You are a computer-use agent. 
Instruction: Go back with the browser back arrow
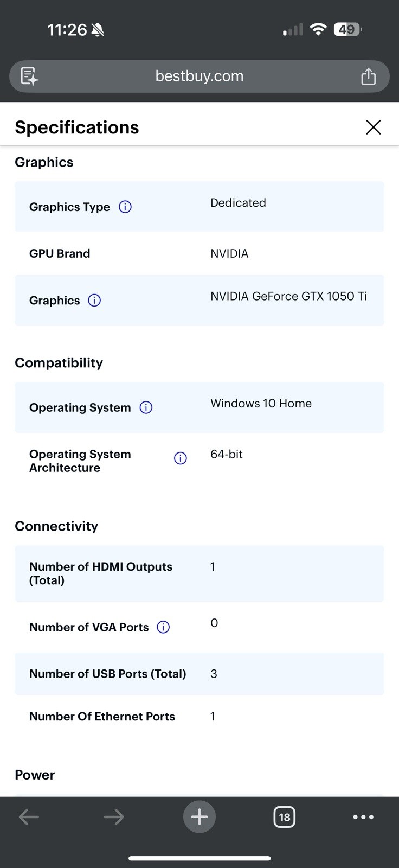29,816
